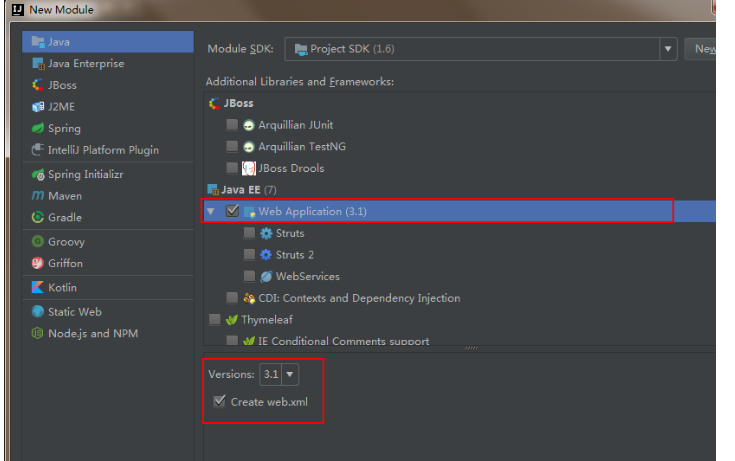Open the Versions 3.1 dropdown arrow
Screen dimensions: 735x461
click(290, 374)
